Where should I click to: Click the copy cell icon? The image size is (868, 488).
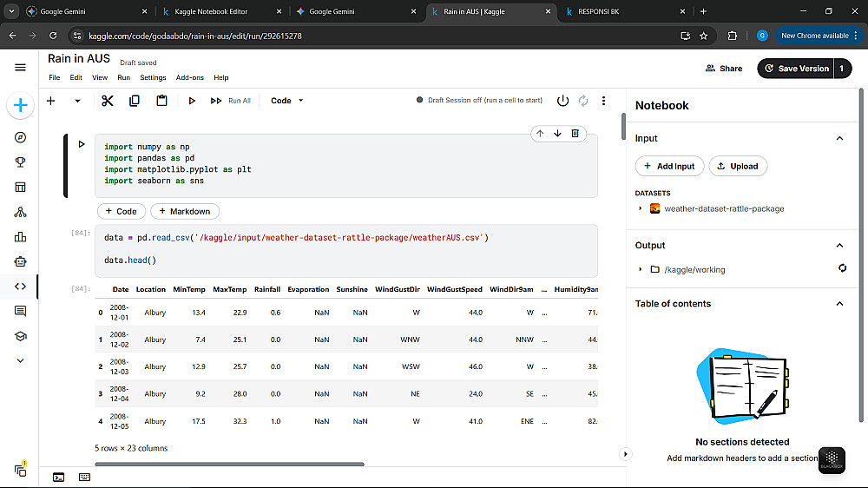pyautogui.click(x=135, y=101)
